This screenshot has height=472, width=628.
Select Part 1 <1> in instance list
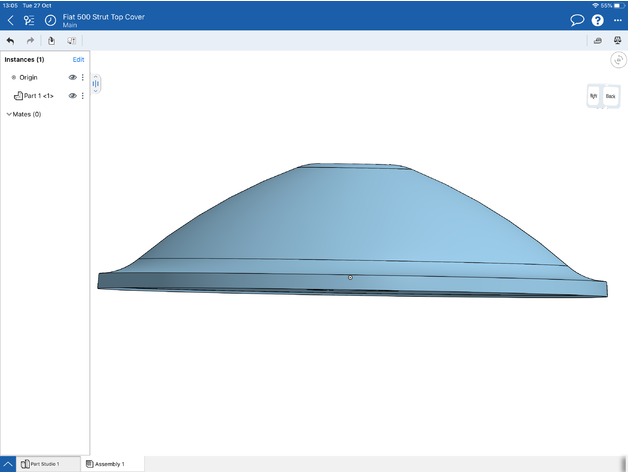[x=38, y=96]
